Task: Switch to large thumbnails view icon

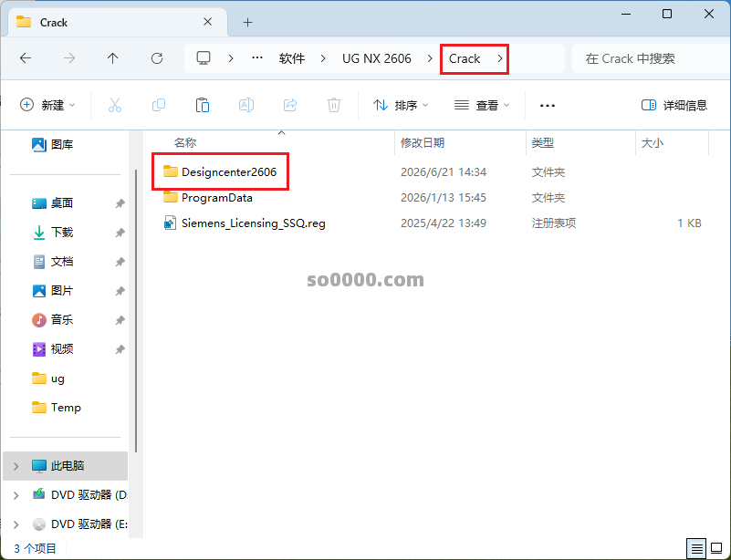Action: pos(716,548)
